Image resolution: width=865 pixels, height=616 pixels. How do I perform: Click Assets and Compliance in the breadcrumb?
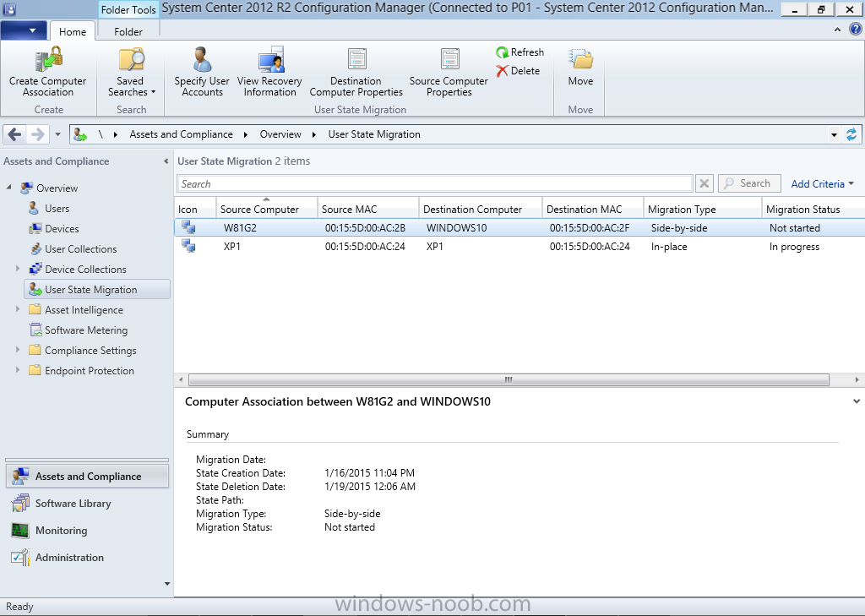coord(181,134)
